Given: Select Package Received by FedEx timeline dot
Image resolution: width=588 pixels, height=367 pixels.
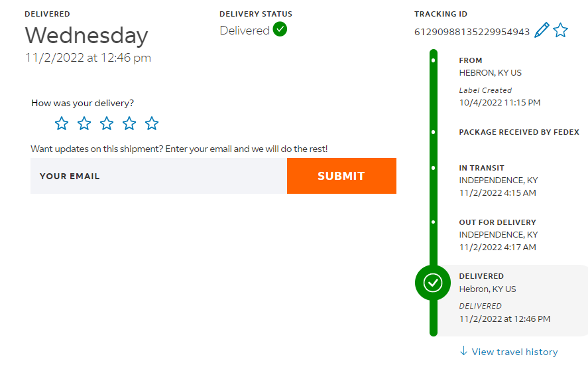Looking at the screenshot, I should (434, 132).
